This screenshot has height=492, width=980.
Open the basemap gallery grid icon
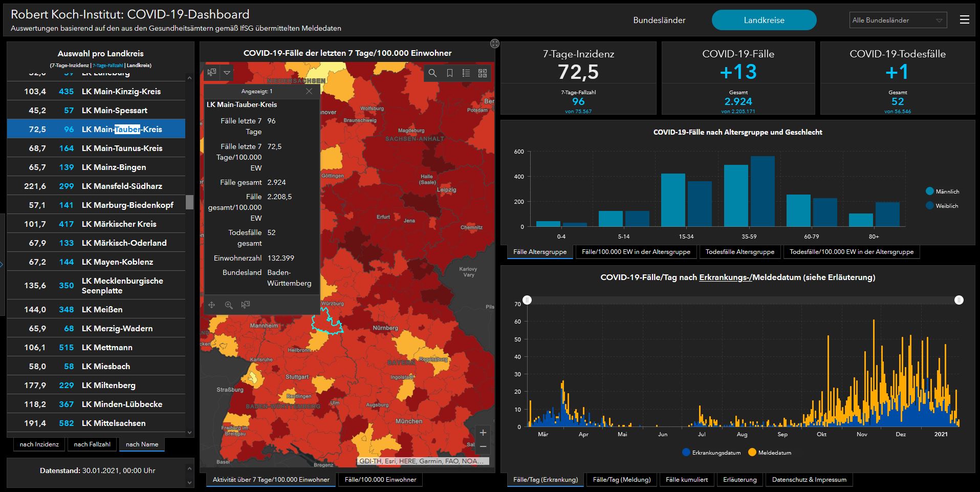click(x=482, y=73)
